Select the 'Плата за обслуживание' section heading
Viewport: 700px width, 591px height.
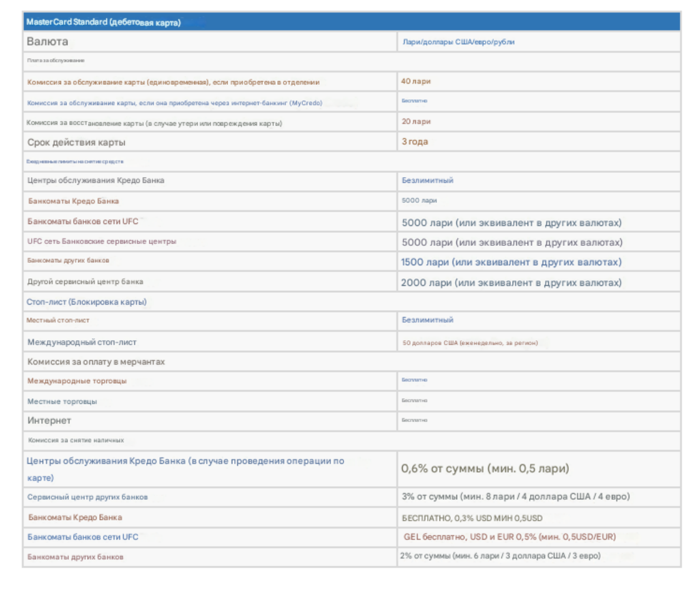pos(56,61)
